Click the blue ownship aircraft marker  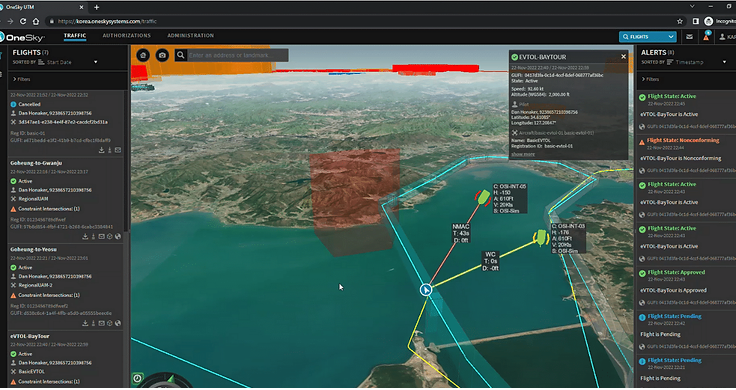click(x=426, y=290)
